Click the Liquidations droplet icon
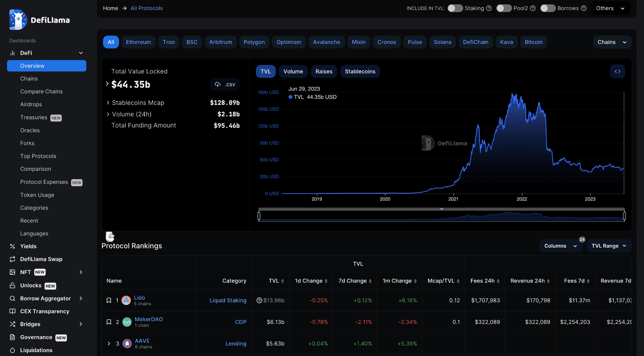 (12, 350)
